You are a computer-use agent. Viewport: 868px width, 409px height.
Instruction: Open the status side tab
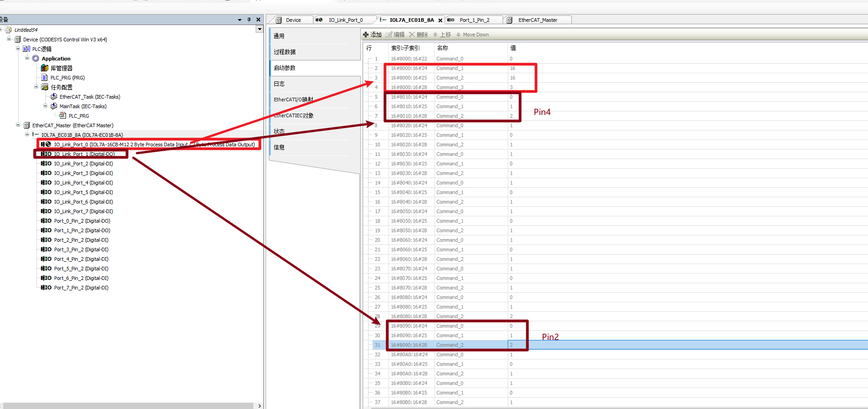(315, 131)
